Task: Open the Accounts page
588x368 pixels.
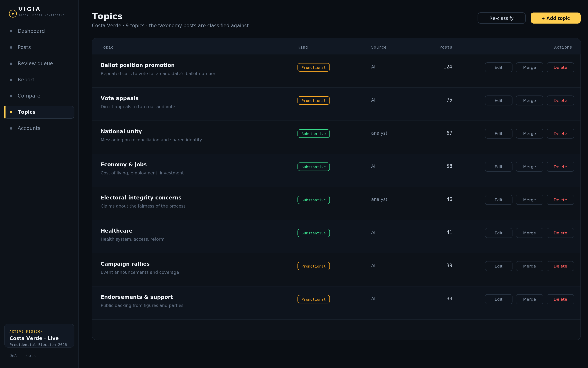Action: coord(39,128)
